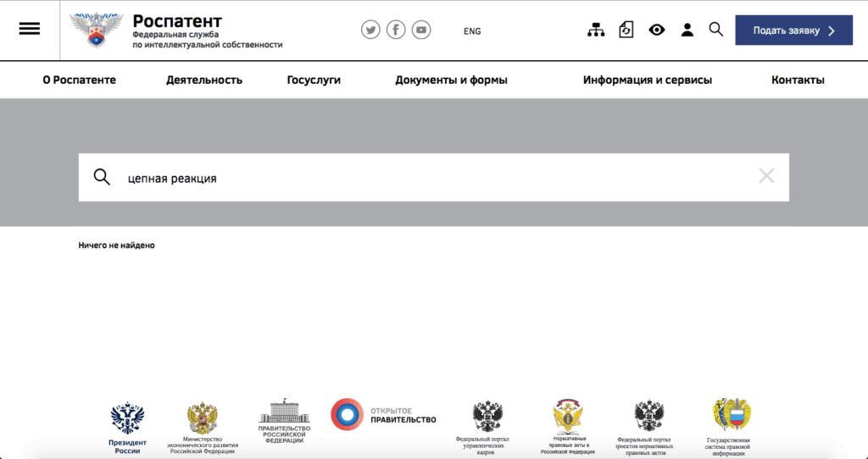Viewport: 868px width, 459px height.
Task: Open Информация и сервисы menu
Action: click(648, 80)
